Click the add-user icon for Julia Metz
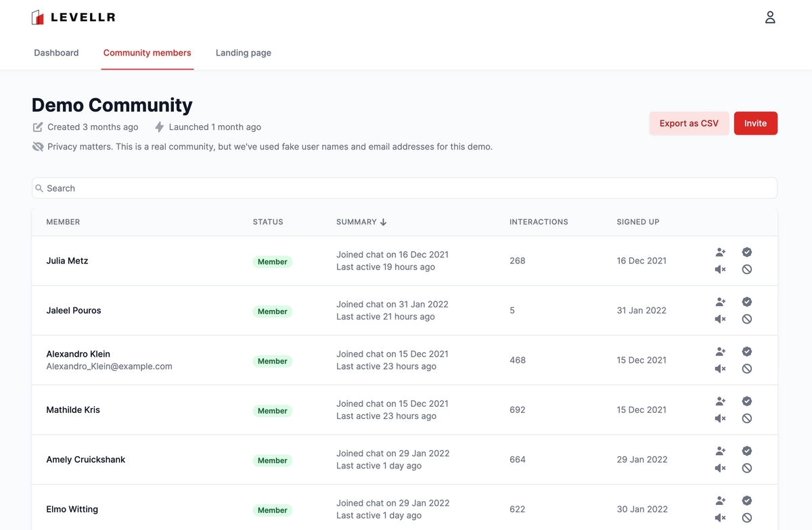 click(721, 252)
